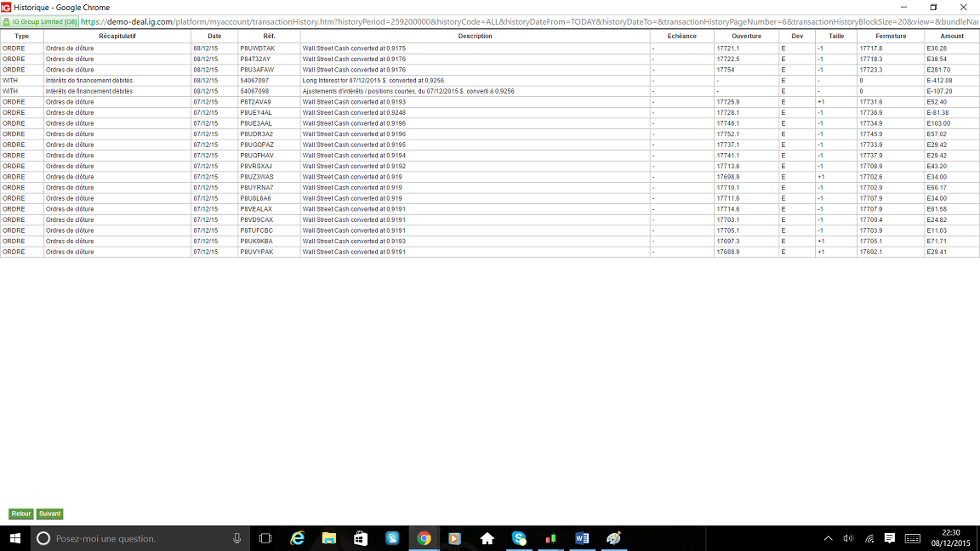Select reference P8U3AFAW

257,70
